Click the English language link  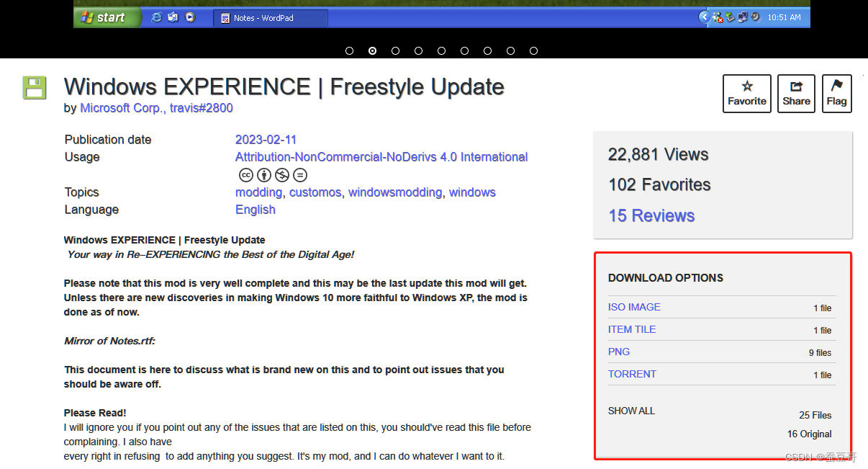tap(256, 210)
